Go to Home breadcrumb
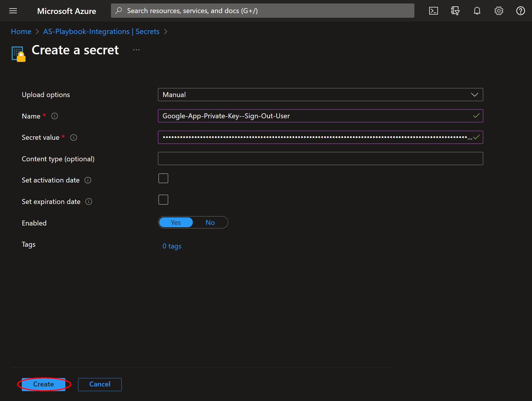The image size is (532, 401). [21, 31]
